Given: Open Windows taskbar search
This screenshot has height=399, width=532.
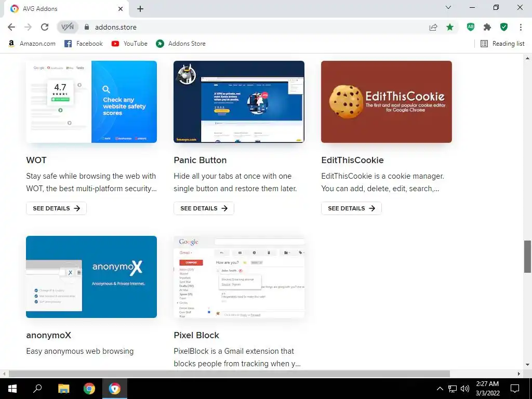Looking at the screenshot, I should click(37, 389).
